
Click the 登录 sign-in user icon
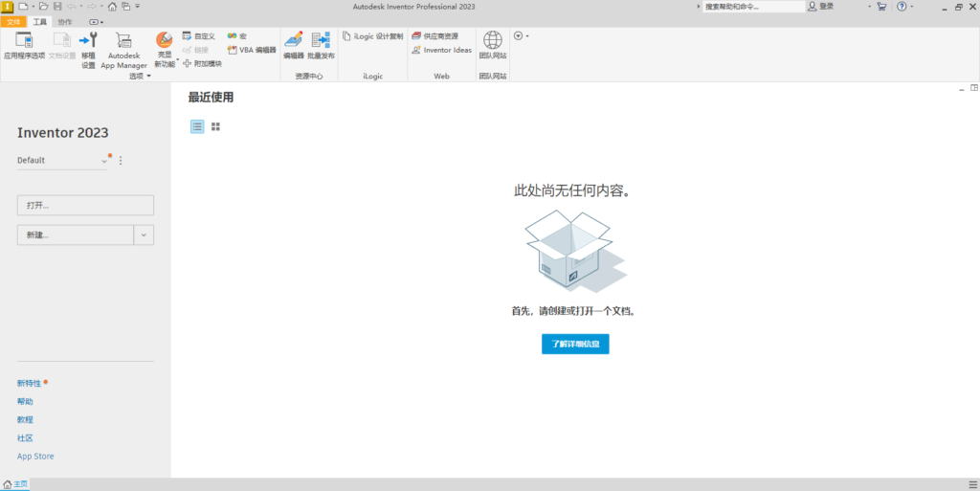coord(812,7)
